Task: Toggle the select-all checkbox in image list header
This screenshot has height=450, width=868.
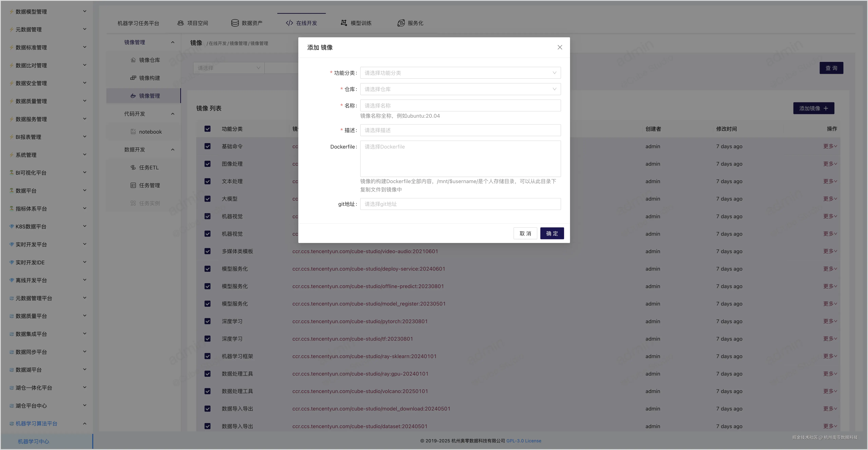Action: 207,129
